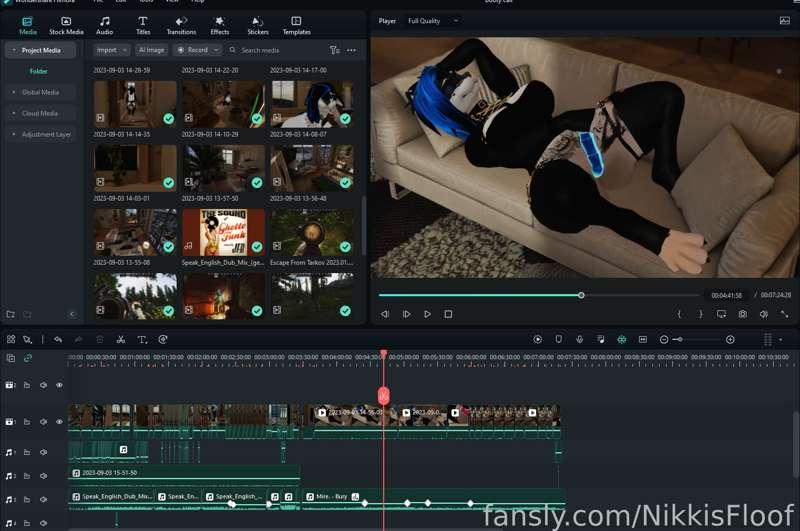Add a marker on the timeline

559,339
